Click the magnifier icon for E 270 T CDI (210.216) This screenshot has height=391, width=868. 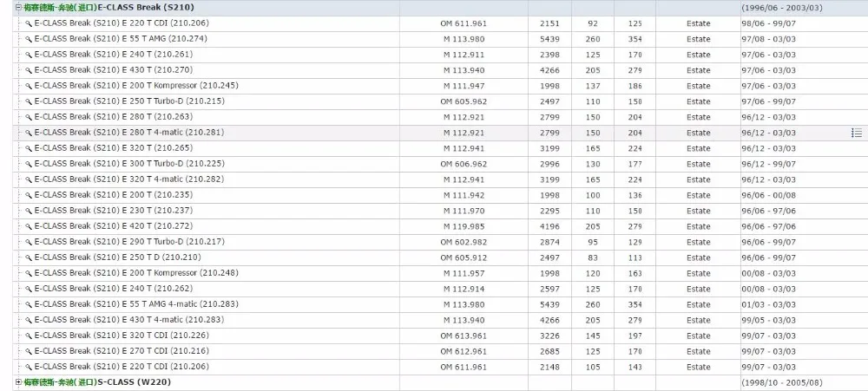click(x=29, y=351)
